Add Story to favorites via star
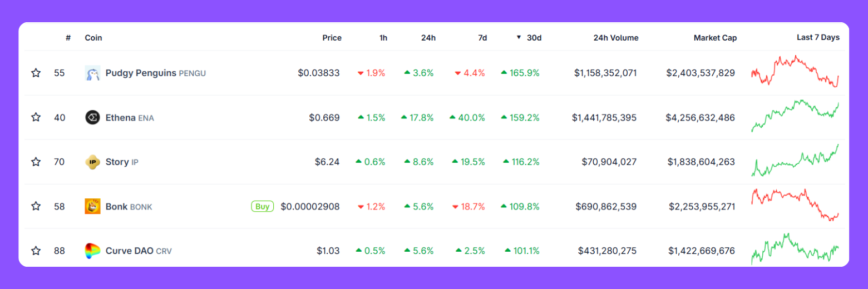The height and width of the screenshot is (289, 868). (36, 162)
